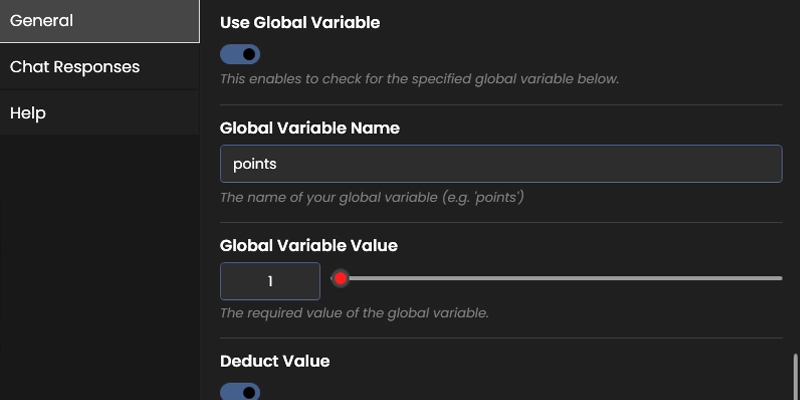Click the 'name of your global variable' hint
This screenshot has height=400, width=800.
372,197
